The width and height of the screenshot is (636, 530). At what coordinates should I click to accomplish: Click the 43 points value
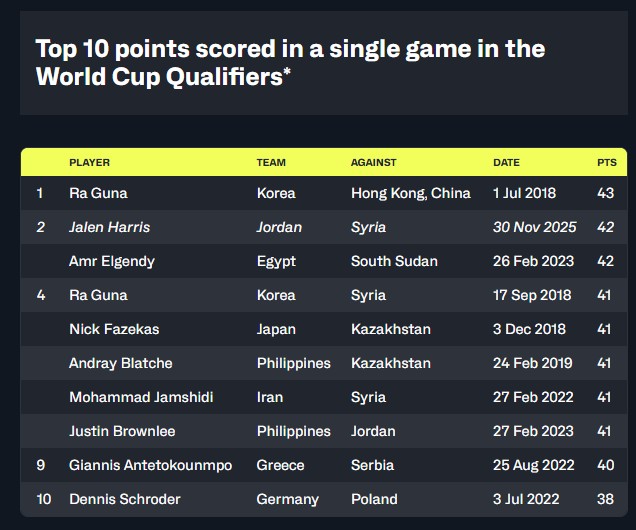click(x=606, y=193)
